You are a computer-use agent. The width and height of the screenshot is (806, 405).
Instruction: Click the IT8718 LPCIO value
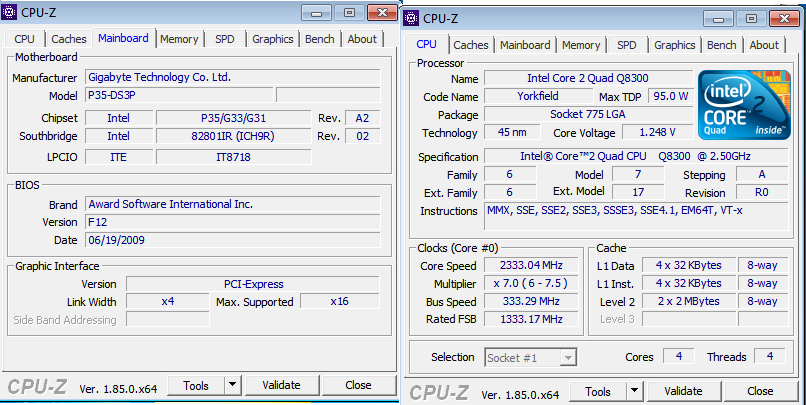tap(233, 157)
